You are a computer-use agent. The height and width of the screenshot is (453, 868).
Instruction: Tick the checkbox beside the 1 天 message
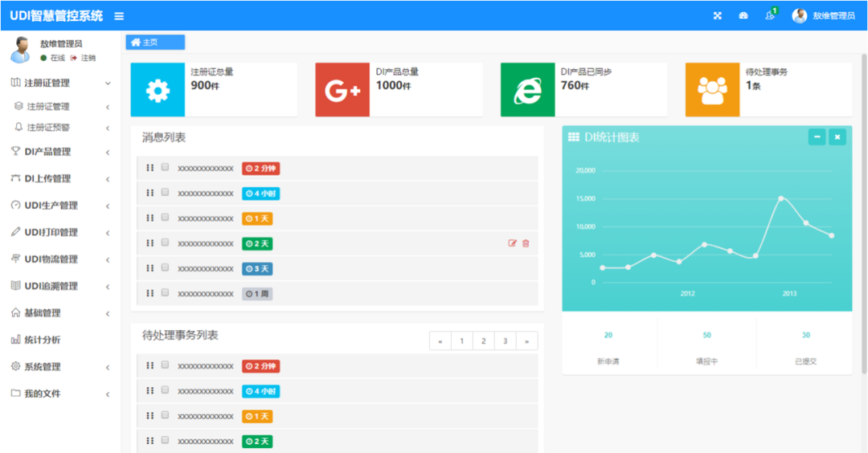pos(165,218)
